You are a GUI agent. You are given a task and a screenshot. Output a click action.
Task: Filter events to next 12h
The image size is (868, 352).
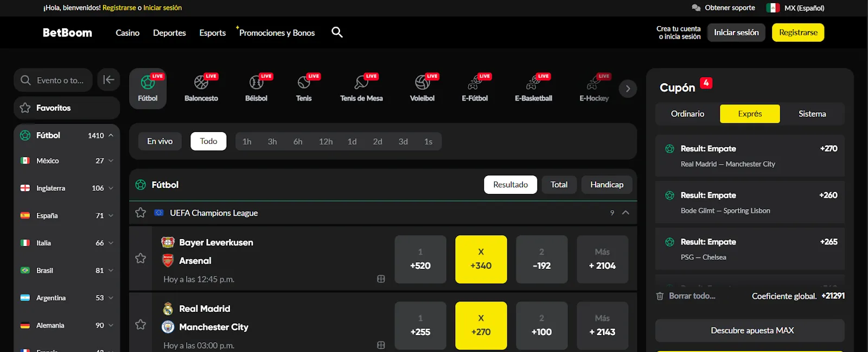point(326,141)
